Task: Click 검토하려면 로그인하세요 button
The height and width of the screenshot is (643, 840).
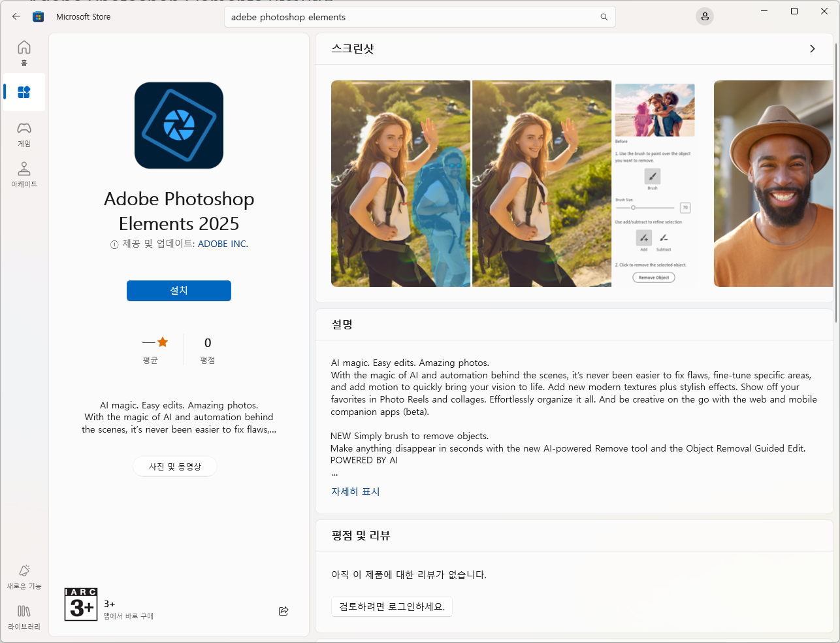Action: 392,606
